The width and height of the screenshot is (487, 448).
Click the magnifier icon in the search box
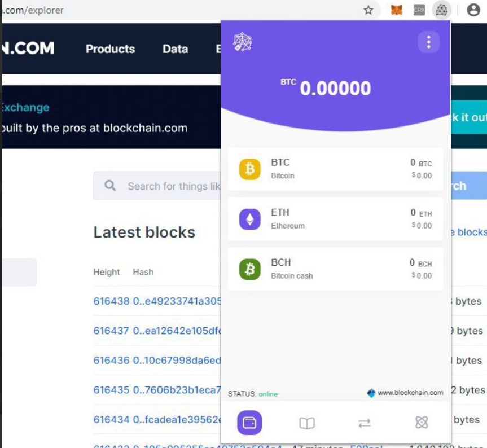(110, 186)
